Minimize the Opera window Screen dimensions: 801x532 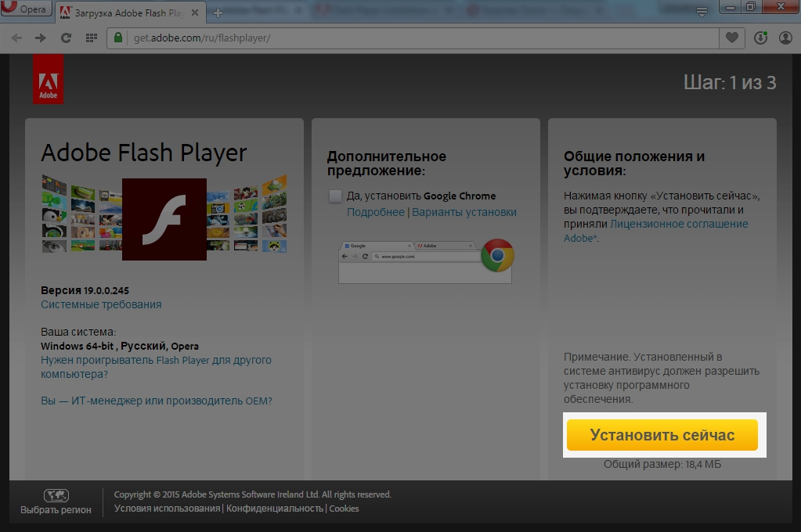[x=731, y=6]
